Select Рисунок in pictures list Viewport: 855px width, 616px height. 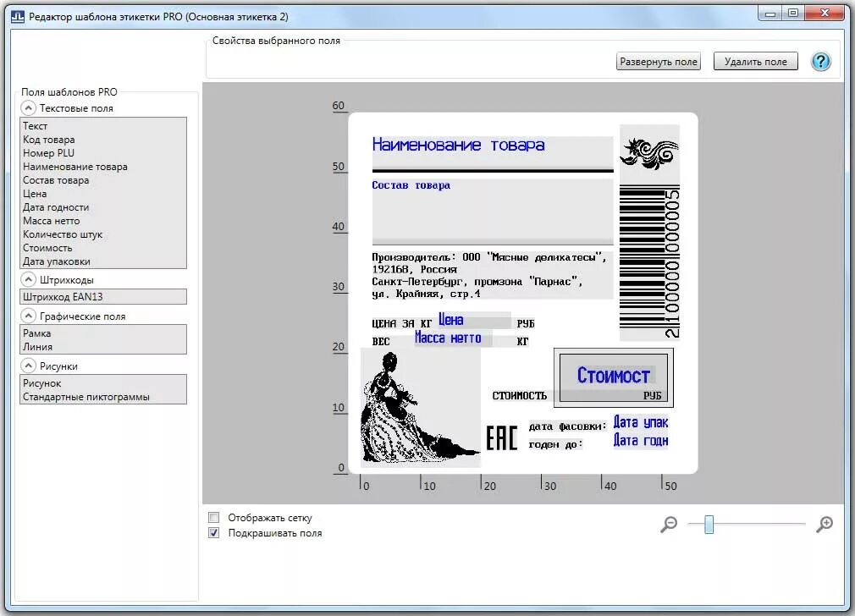103,383
